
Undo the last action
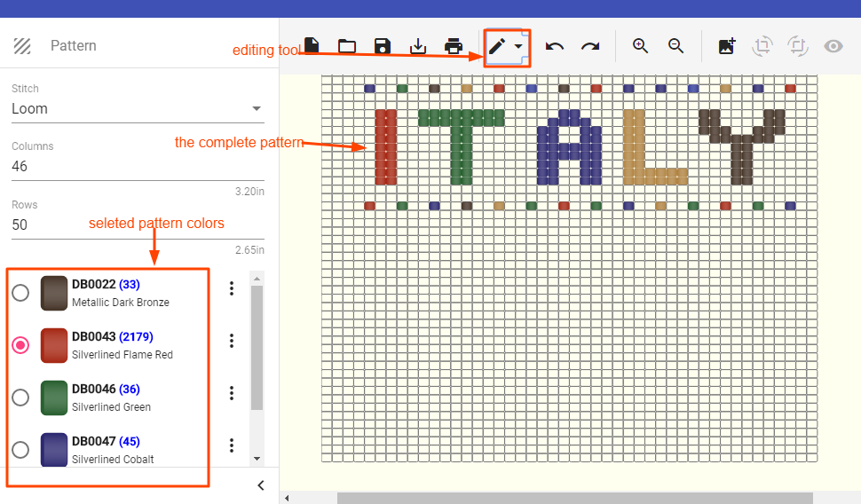pos(555,46)
